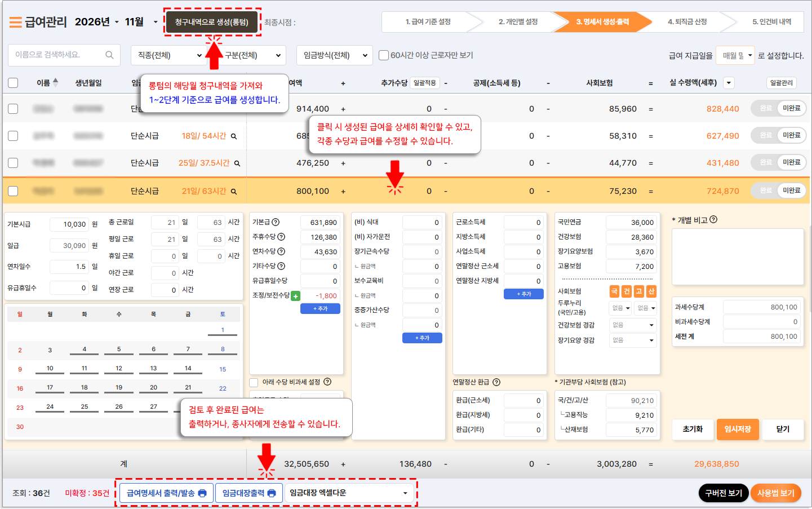This screenshot has height=509, width=812.
Task: Click the help icon beside 연말정산 환급
Action: [x=496, y=382]
